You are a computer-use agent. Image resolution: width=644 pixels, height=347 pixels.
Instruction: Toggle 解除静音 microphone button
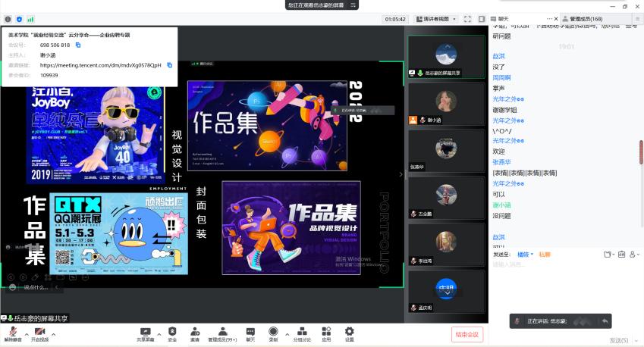click(x=13, y=332)
